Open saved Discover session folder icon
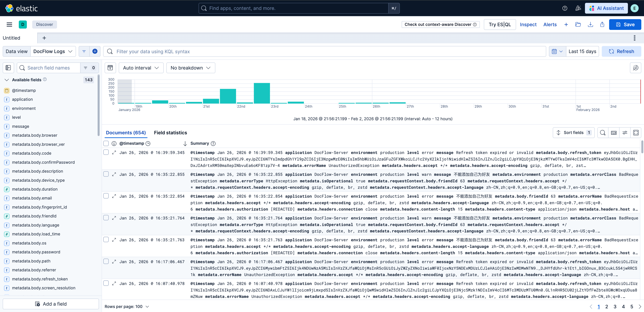Image resolution: width=644 pixels, height=312 pixels. pyautogui.click(x=578, y=25)
